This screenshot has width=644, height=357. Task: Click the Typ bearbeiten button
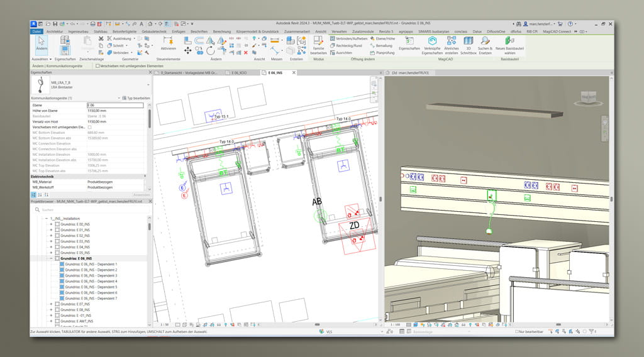[x=136, y=98]
